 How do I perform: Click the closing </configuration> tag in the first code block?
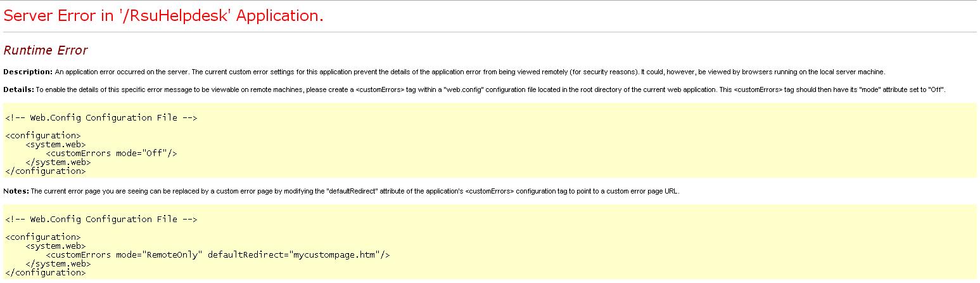[x=46, y=171]
